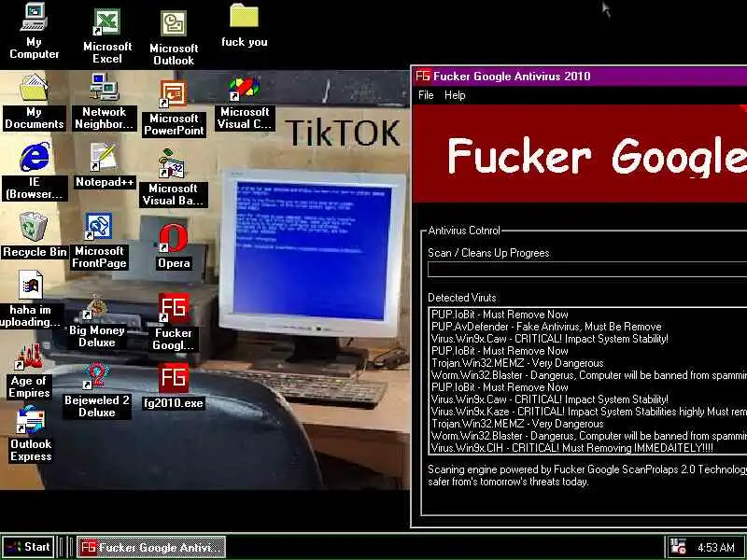Click the Scan / Cleans Up progress bar
747x560 pixels.
587,270
